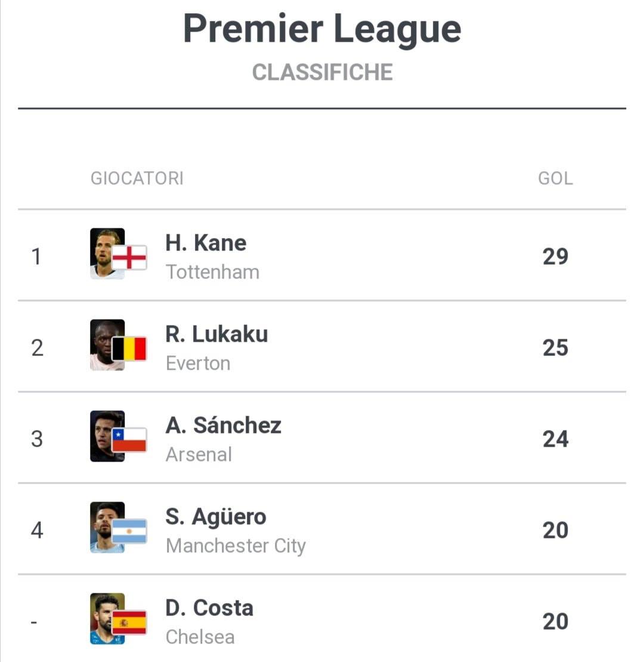Open H. Kane's player photo
Image resolution: width=644 pixels, height=662 pixels.
107,253
